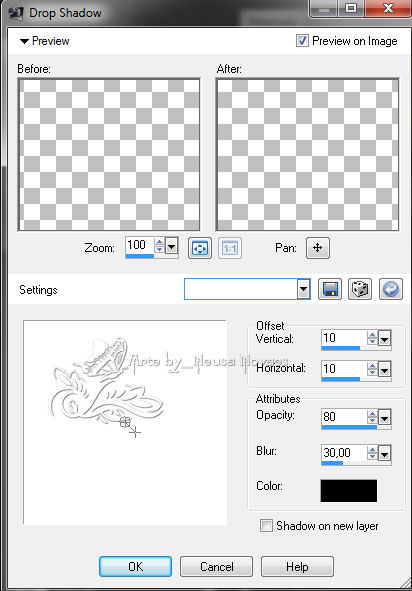
Task: Click offset crosshair in shadow position pad
Action: tap(135, 432)
